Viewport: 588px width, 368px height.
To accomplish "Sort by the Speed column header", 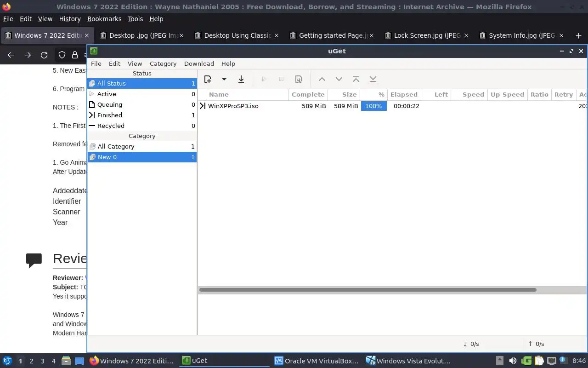I will [469, 94].
